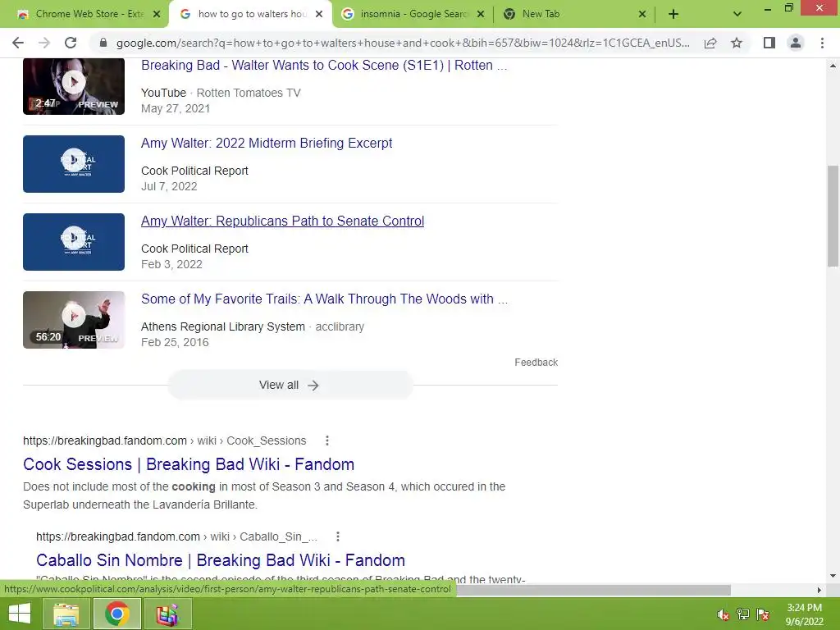Expand the tab search chevron
Image resolution: width=840 pixels, height=630 pixels.
737,15
